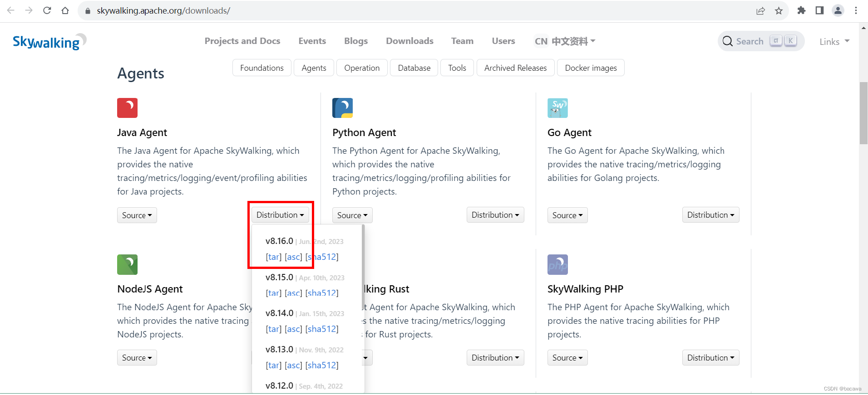Viewport: 868px width, 395px height.
Task: Click the site lock icon in the address bar
Action: click(x=88, y=11)
